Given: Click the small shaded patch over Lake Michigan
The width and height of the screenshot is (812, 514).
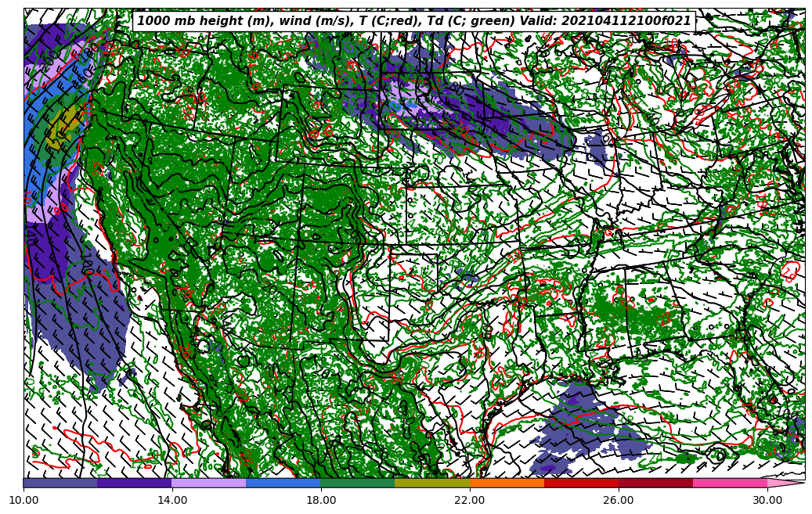Looking at the screenshot, I should coord(597,147).
